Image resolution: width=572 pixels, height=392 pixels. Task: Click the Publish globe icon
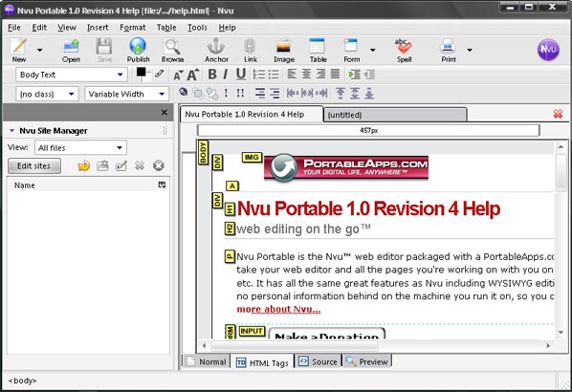(138, 50)
